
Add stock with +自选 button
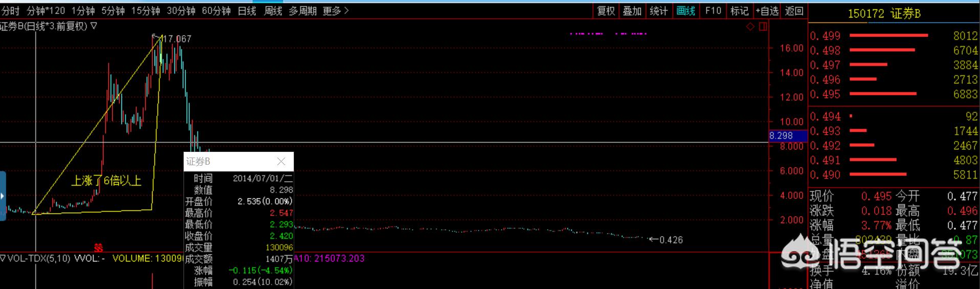coord(767,11)
